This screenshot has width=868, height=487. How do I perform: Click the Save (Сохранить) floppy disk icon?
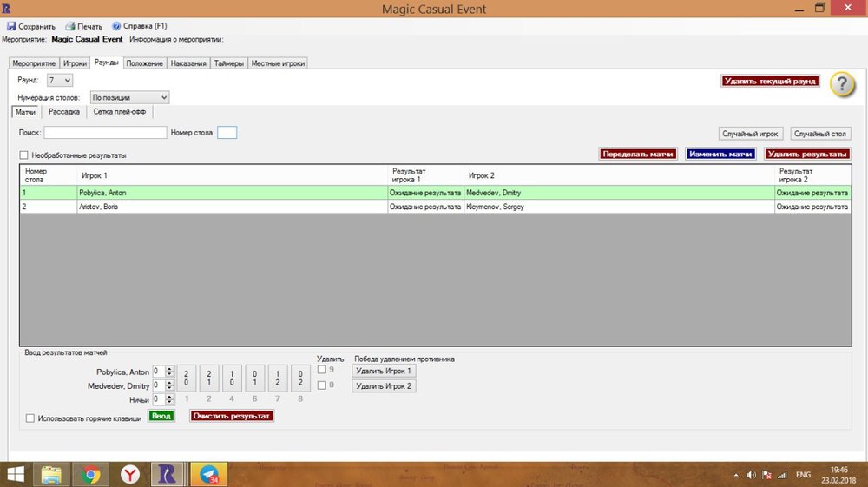[11, 26]
